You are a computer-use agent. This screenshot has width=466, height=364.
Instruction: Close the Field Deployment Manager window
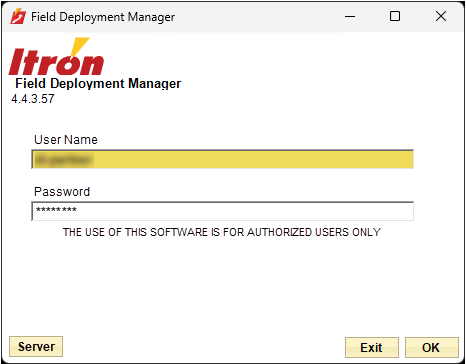[441, 16]
